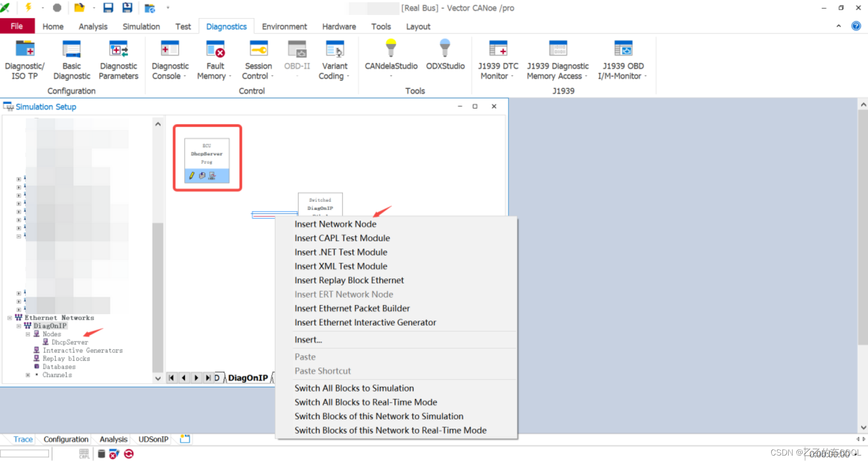Go to last network tab arrow
The height and width of the screenshot is (461, 868).
click(x=208, y=378)
